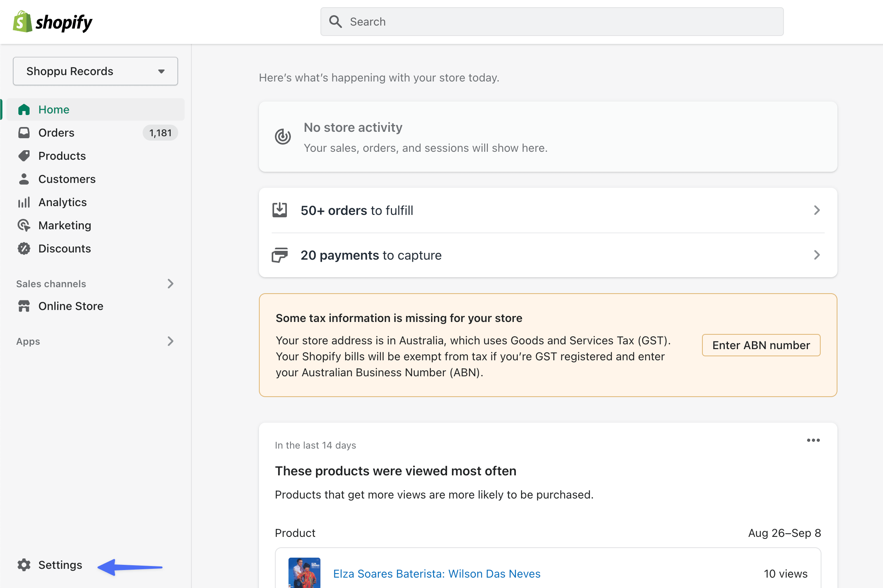The image size is (883, 588).
Task: Open Customers via the person icon
Action: [x=24, y=179]
